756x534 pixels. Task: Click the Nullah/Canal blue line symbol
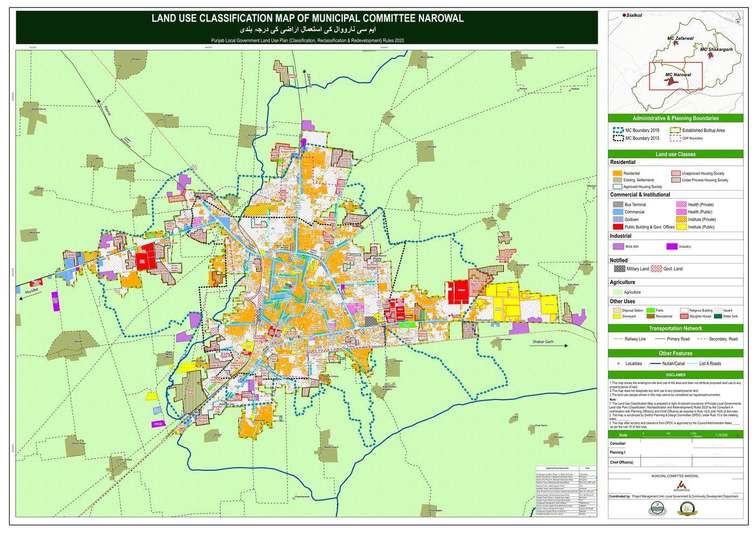[655, 364]
